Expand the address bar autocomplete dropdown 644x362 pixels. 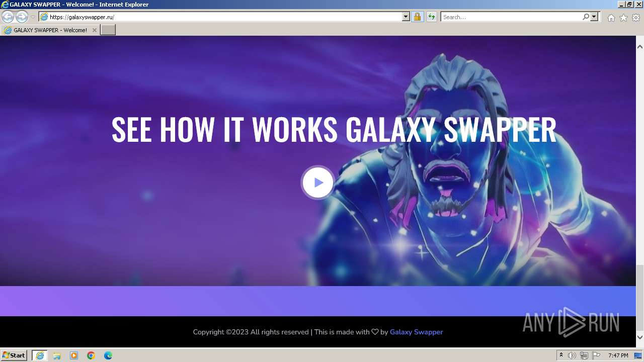406,17
